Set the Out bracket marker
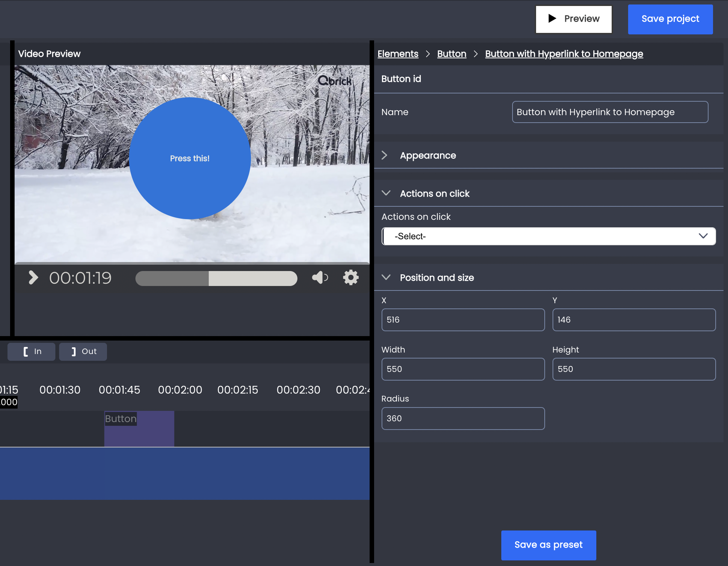 [x=83, y=351]
